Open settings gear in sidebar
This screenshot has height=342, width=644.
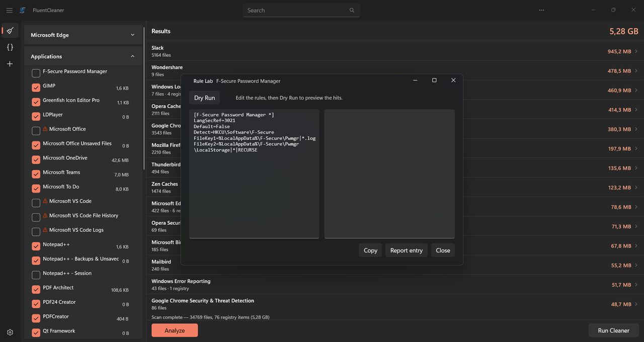pyautogui.click(x=10, y=332)
